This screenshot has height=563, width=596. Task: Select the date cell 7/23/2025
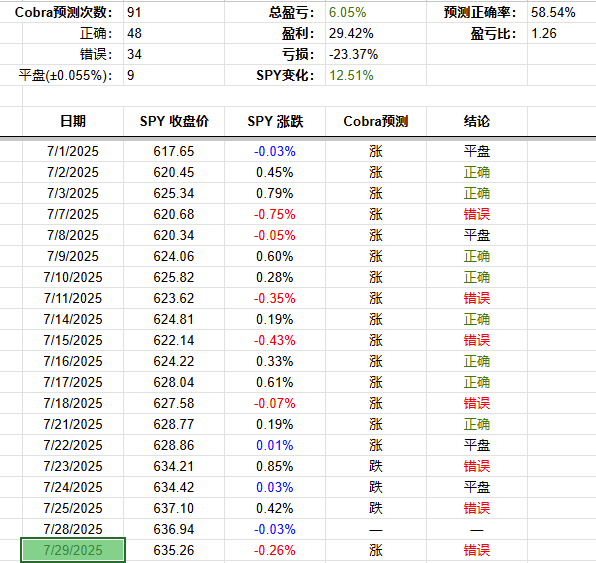tap(73, 466)
